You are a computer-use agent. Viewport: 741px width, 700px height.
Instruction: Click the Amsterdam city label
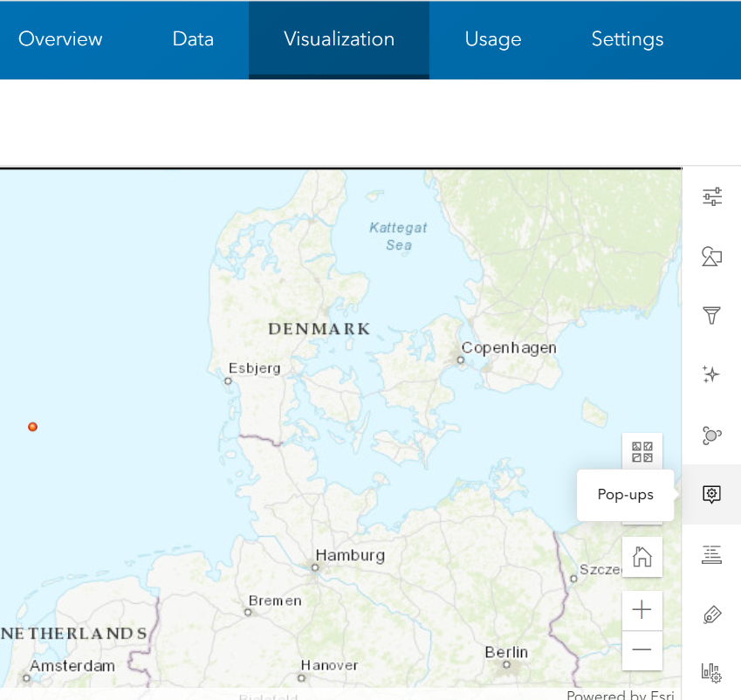coord(72,666)
